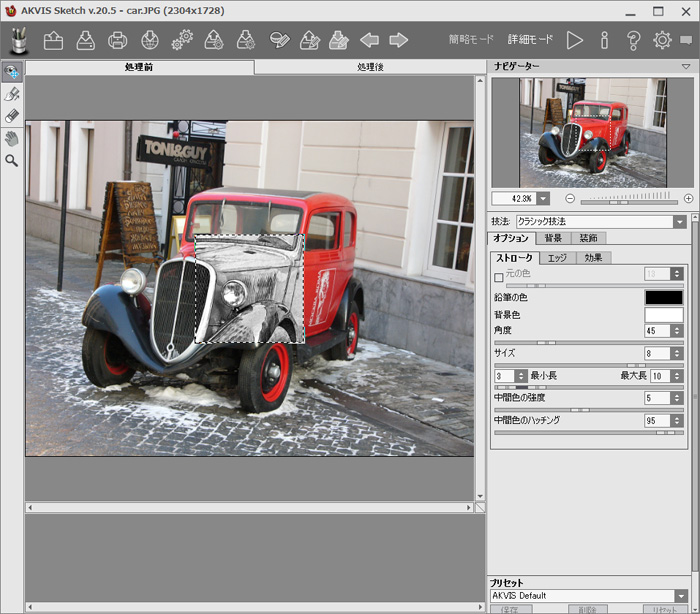Click the サイズ slider track
This screenshot has height=614, width=700.
[588, 365]
